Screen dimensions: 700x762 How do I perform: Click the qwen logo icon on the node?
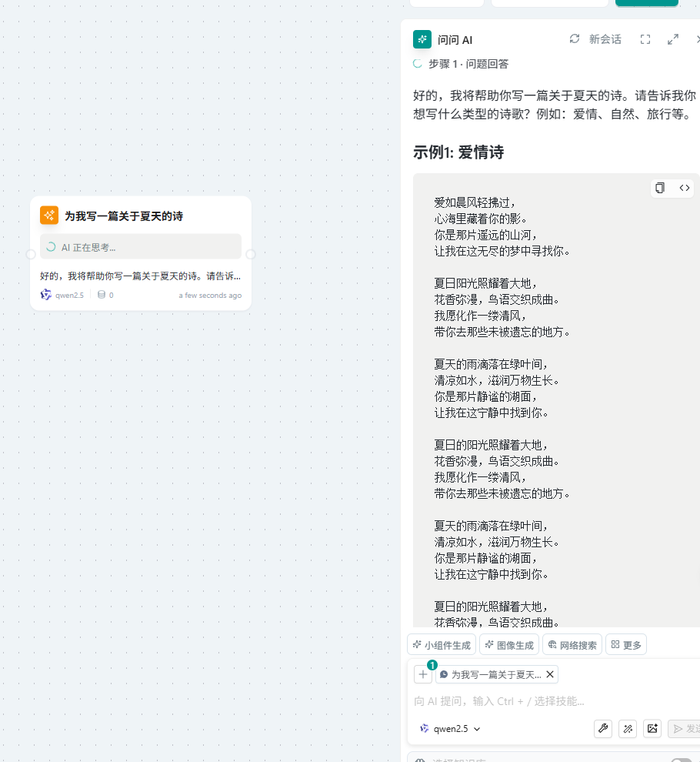pos(45,295)
